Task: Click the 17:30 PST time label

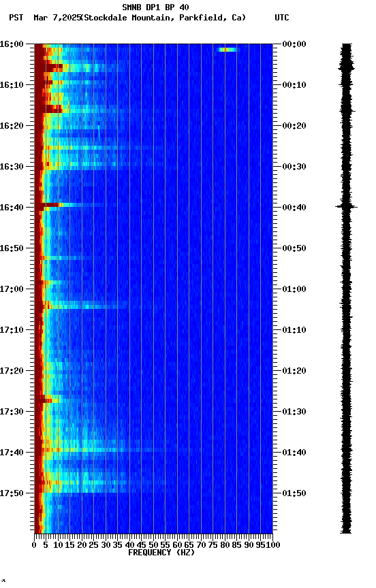Action: pos(12,412)
